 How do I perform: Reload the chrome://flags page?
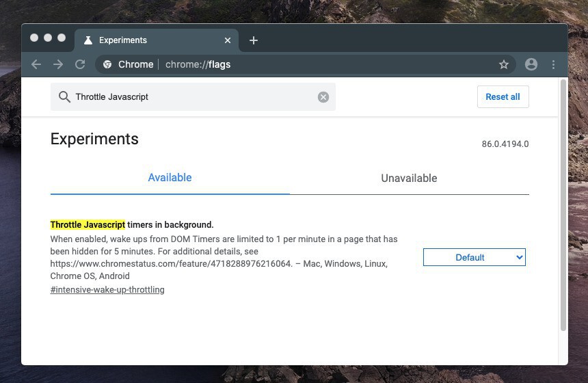coord(80,64)
